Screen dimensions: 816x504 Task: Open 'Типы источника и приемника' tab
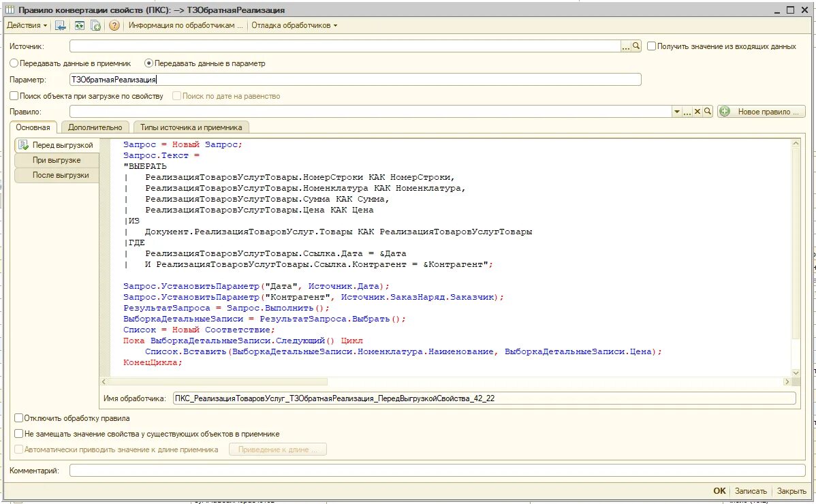pos(191,127)
